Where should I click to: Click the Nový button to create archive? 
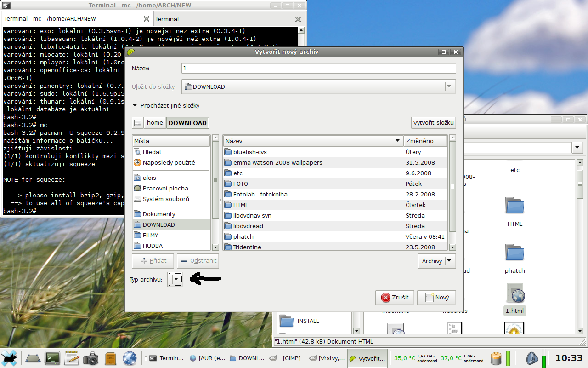pos(436,298)
